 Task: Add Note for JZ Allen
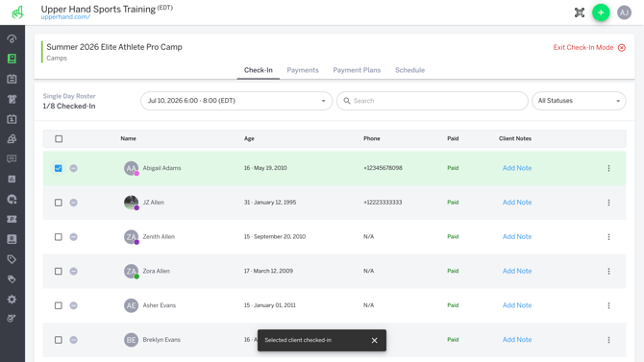(x=517, y=203)
